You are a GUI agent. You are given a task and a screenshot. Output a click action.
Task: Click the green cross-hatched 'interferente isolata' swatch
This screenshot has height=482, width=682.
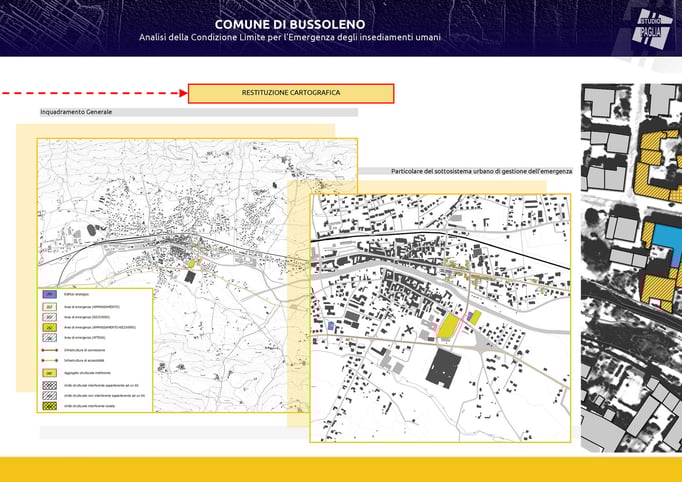coord(50,406)
